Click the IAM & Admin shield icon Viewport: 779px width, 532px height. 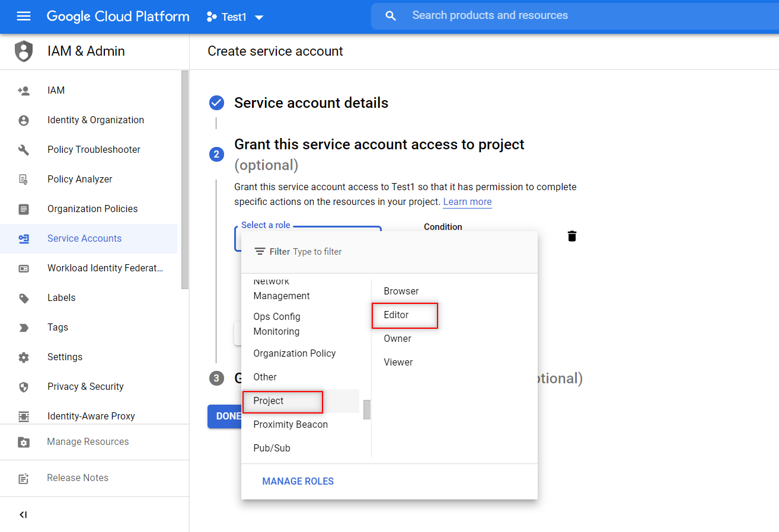tap(24, 52)
